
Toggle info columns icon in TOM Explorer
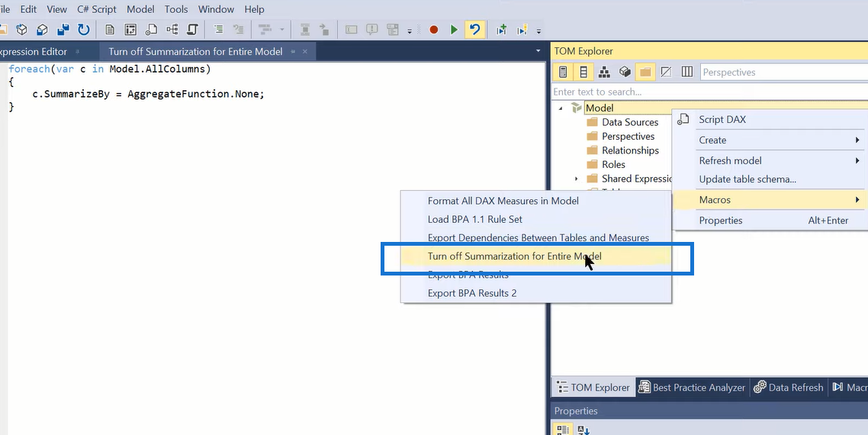[x=687, y=72]
